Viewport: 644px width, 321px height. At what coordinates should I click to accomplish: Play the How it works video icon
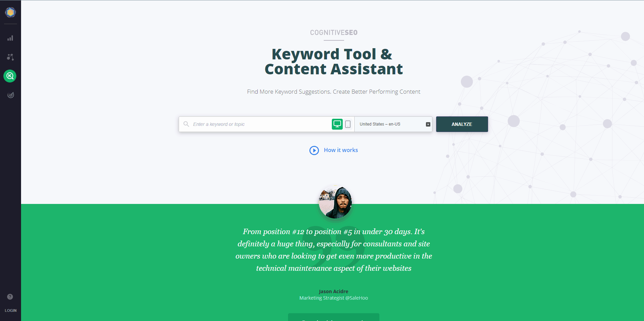tap(314, 150)
